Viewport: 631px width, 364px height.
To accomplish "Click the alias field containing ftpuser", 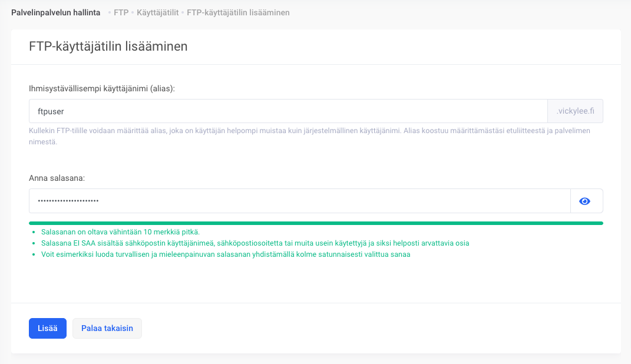I will tap(288, 111).
